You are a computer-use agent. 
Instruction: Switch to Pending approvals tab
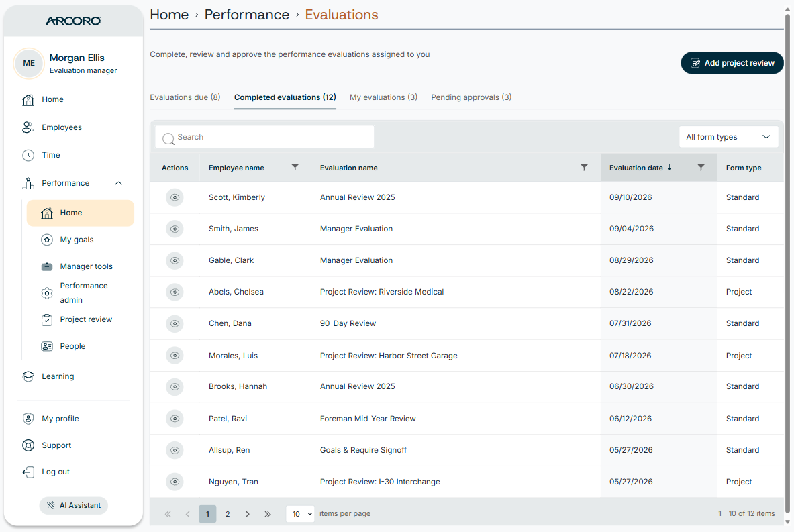(x=471, y=97)
